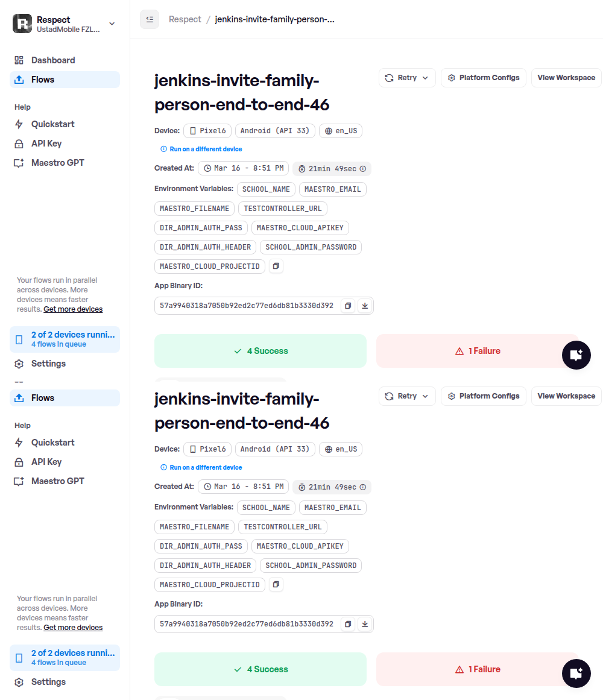Click the upper View Workspace button
603x700 pixels.
pyautogui.click(x=566, y=78)
